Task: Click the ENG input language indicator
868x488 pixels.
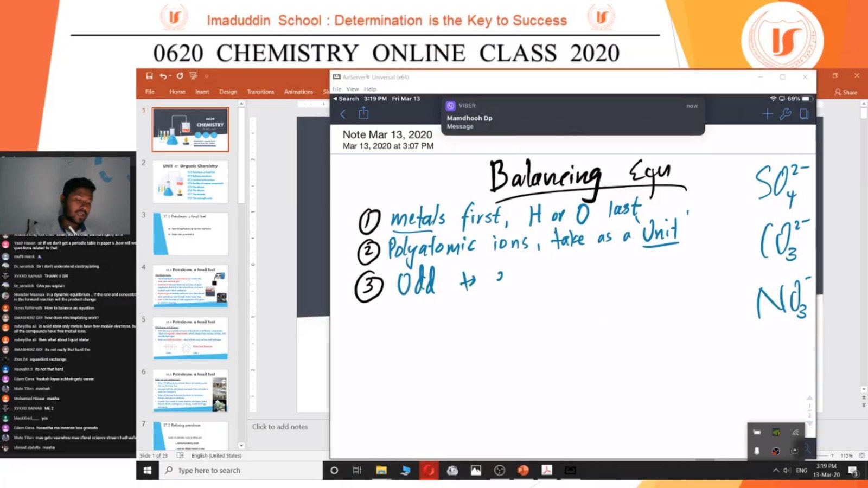Action: click(802, 471)
